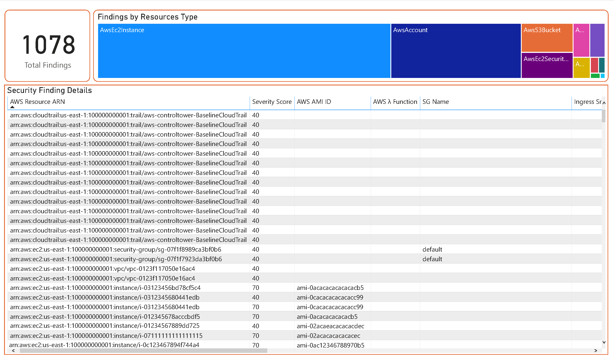Click the yellow treemap tile

[581, 68]
